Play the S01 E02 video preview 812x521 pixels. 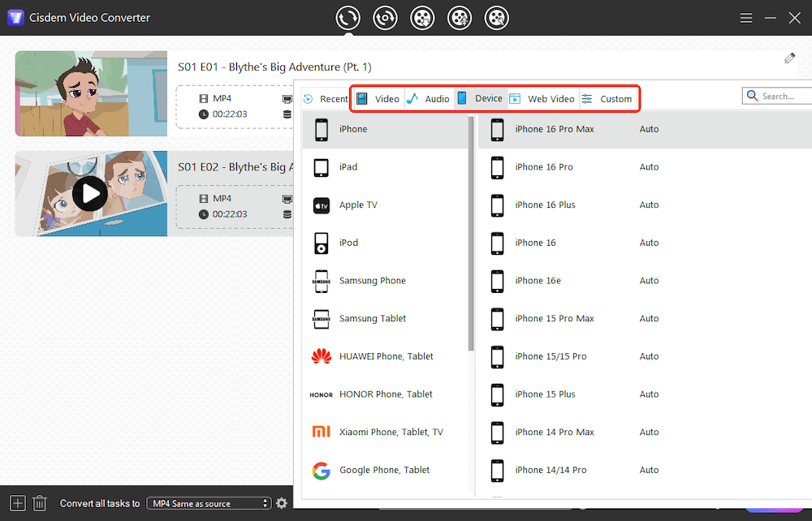tap(90, 193)
